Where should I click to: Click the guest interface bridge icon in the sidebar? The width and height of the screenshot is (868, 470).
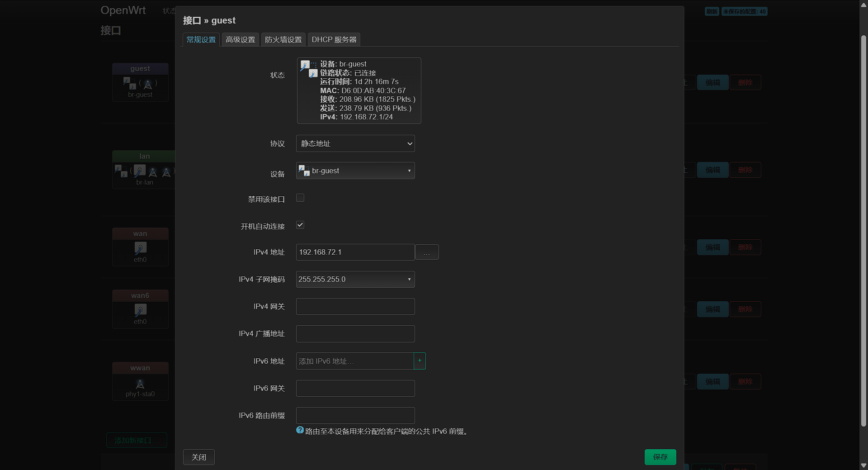tap(129, 83)
